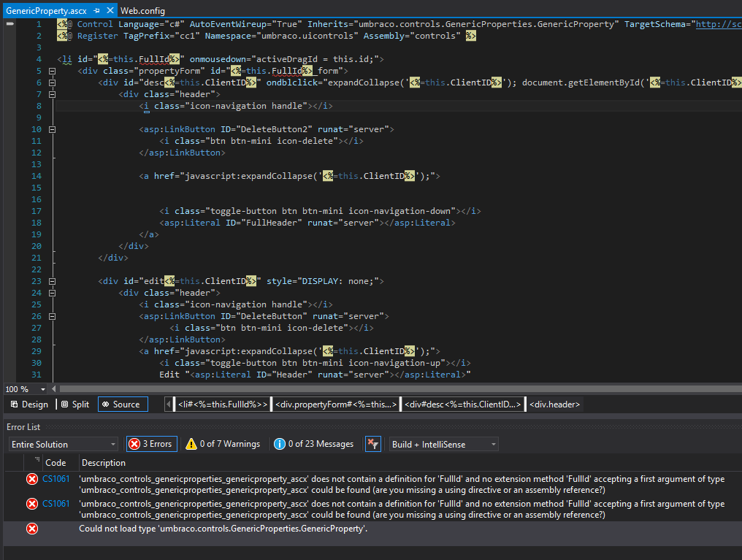Image resolution: width=742 pixels, height=560 pixels.
Task: Toggle the 3 Errors filter
Action: coord(152,444)
